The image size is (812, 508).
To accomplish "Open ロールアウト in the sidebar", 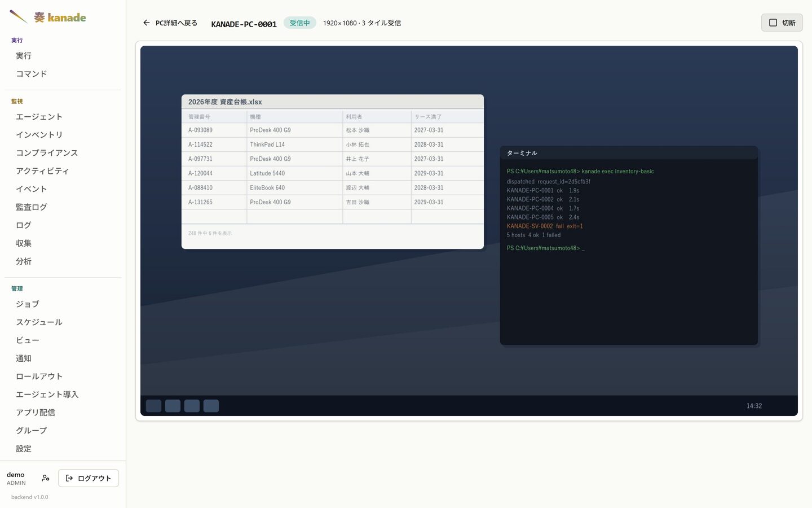I will click(63, 376).
